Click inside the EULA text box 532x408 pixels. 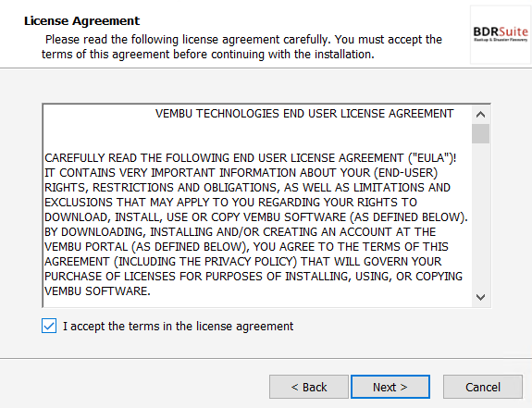pos(257,206)
